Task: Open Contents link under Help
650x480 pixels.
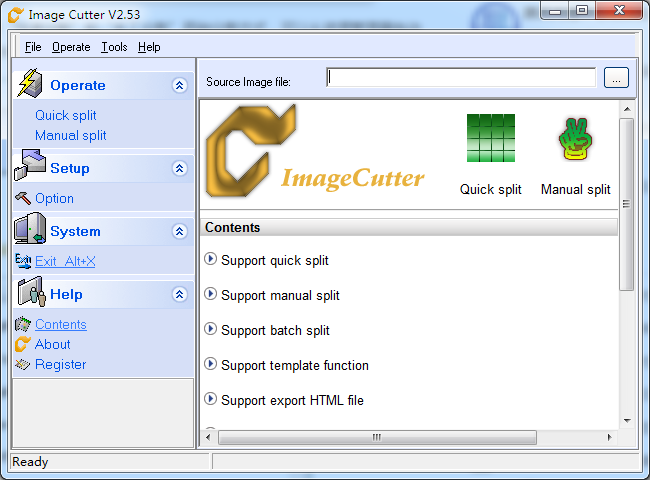Action: [61, 324]
